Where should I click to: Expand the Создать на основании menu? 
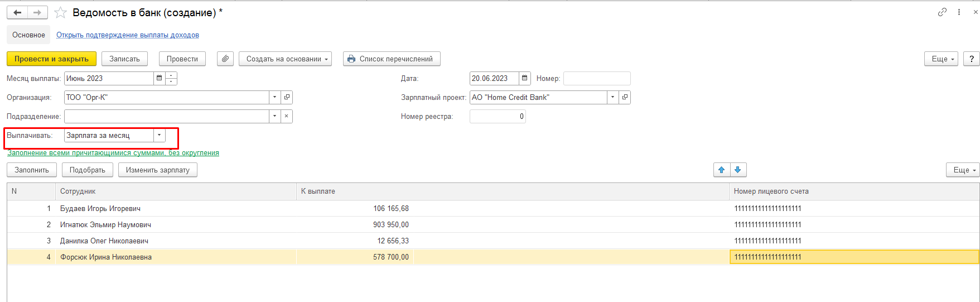point(285,59)
